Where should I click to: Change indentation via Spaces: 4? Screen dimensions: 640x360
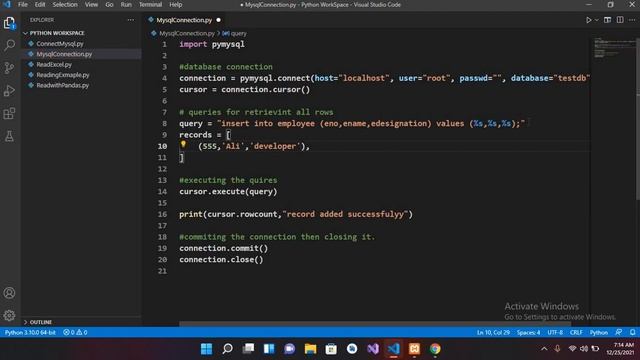pos(528,333)
